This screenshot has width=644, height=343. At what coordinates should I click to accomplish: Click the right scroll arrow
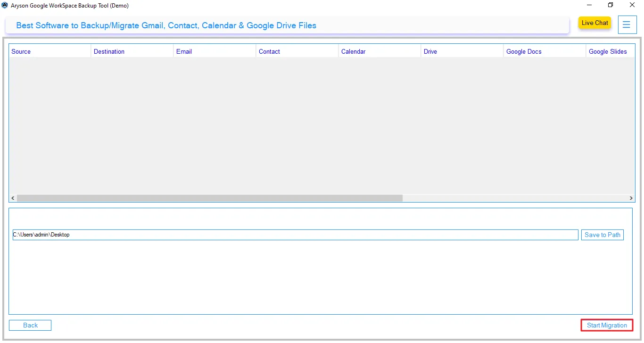631,198
